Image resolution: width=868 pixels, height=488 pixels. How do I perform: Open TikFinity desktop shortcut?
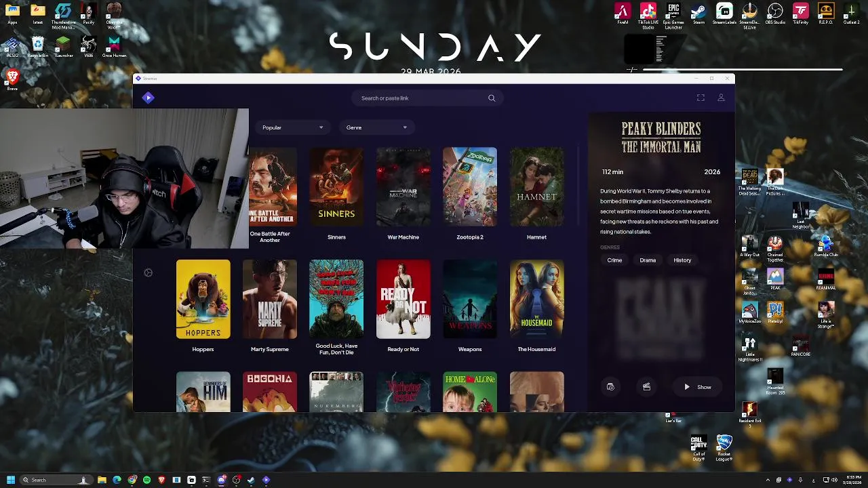click(x=801, y=14)
